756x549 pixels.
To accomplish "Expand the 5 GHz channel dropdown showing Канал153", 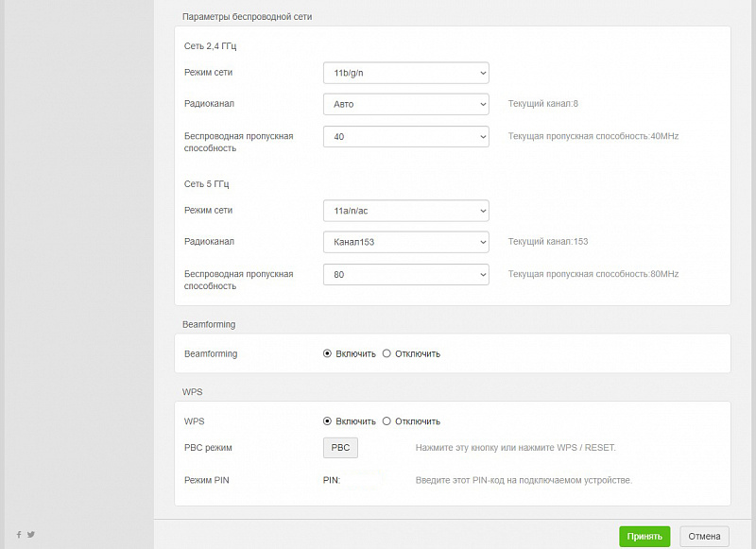I will 405,242.
